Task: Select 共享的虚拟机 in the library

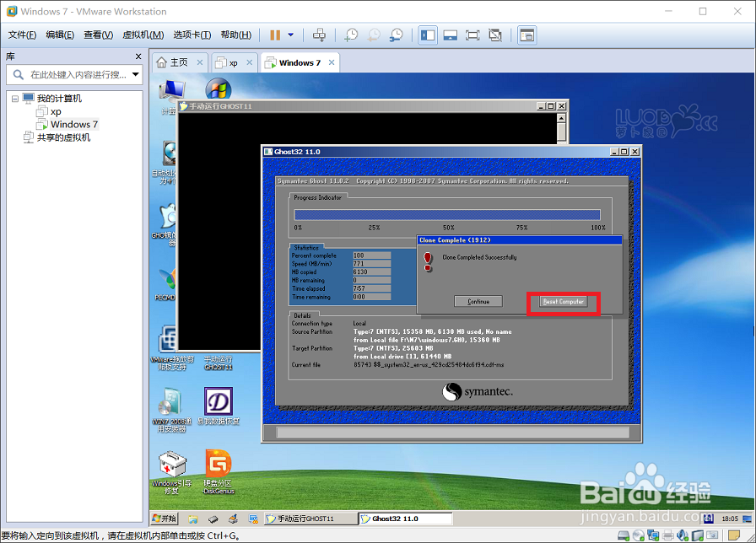Action: click(63, 137)
